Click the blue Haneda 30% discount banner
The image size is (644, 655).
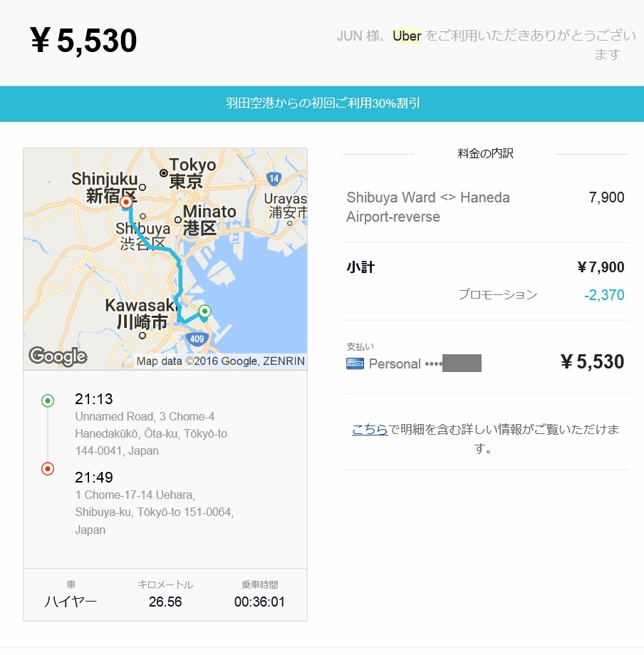pos(322,103)
